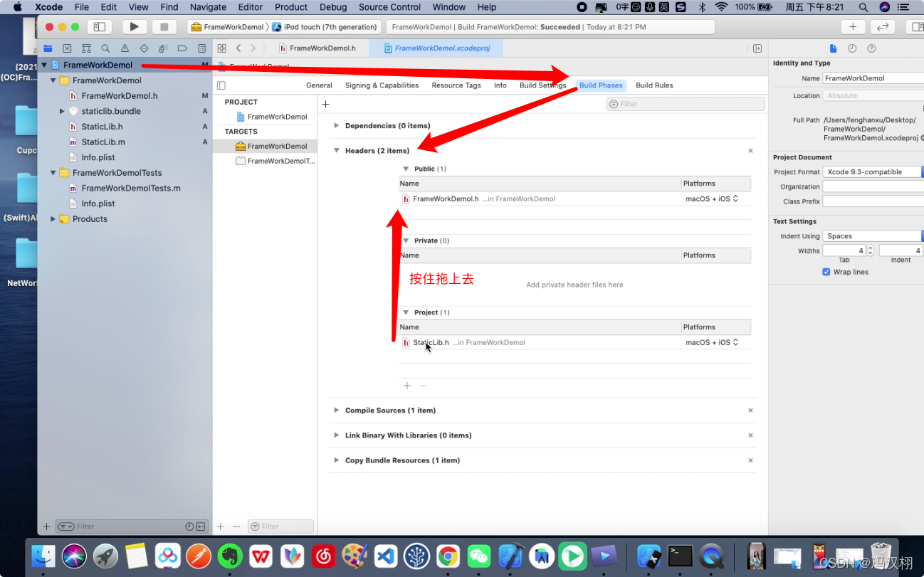Open the debug navigator spray icon
This screenshot has width=924, height=577.
(163, 48)
